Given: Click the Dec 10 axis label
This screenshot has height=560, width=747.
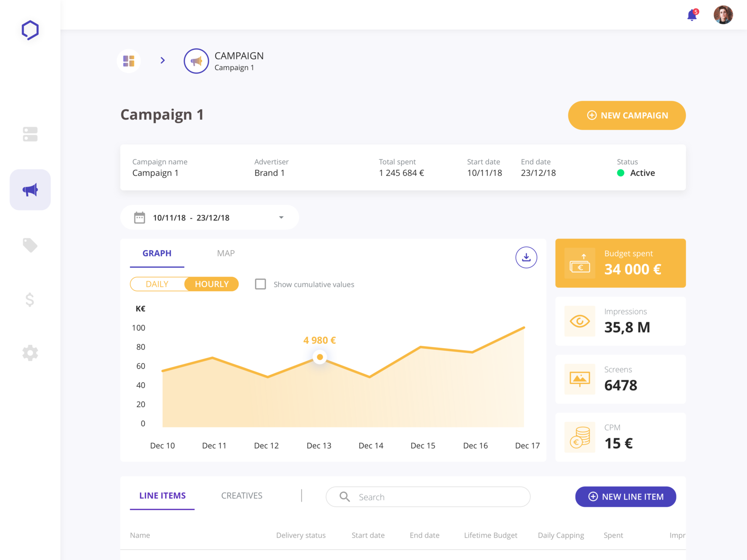Looking at the screenshot, I should point(162,446).
